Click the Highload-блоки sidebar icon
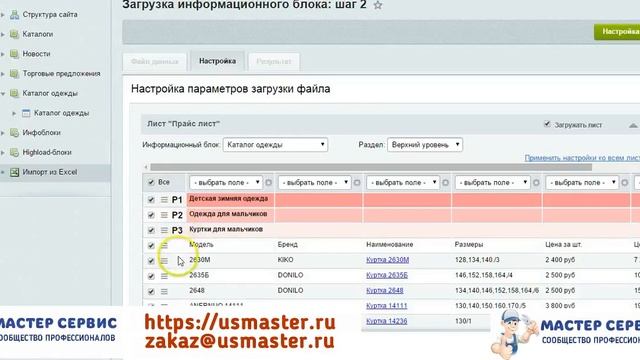The width and height of the screenshot is (640, 360). click(x=15, y=152)
